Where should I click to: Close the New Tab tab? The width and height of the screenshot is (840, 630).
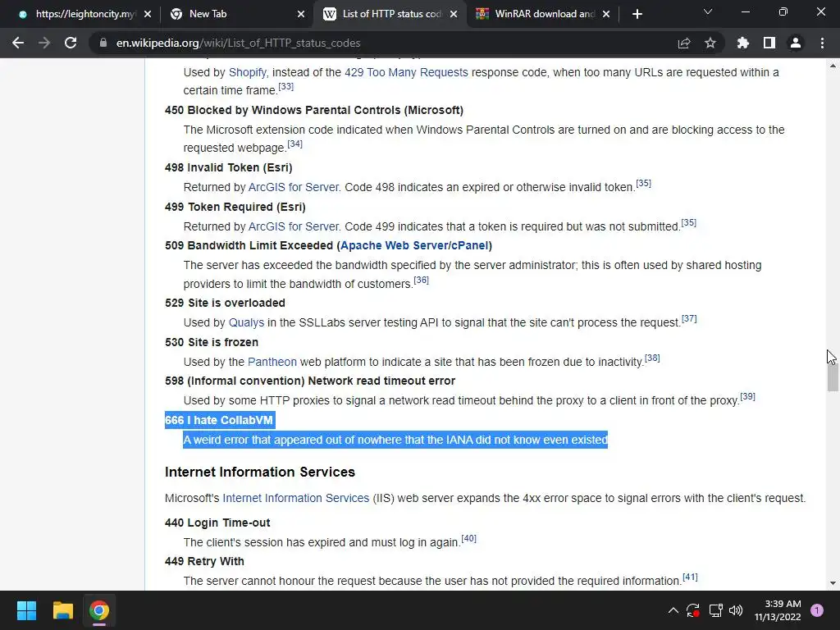301,15
